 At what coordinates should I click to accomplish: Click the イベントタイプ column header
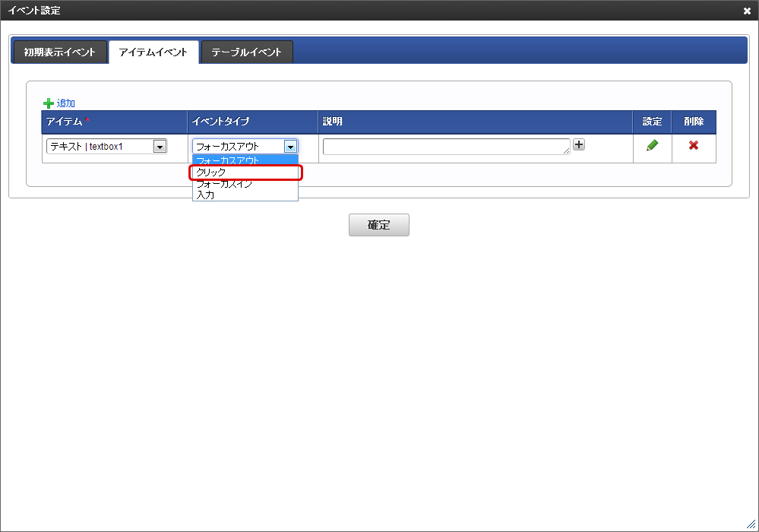point(253,122)
